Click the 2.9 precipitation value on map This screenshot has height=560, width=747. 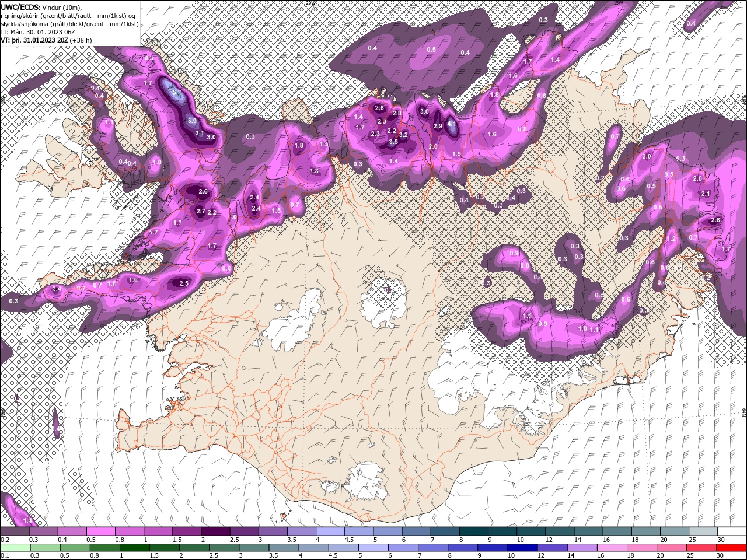point(438,127)
